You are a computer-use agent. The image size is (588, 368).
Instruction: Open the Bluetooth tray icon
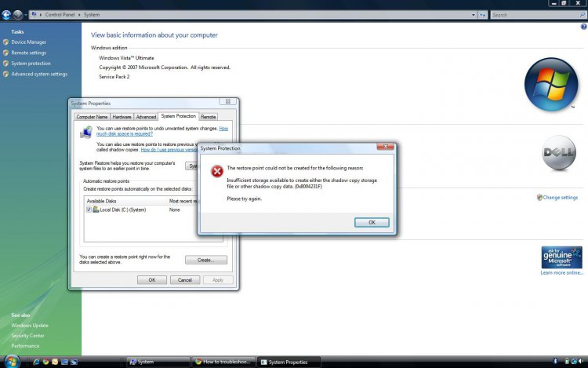pyautogui.click(x=555, y=361)
